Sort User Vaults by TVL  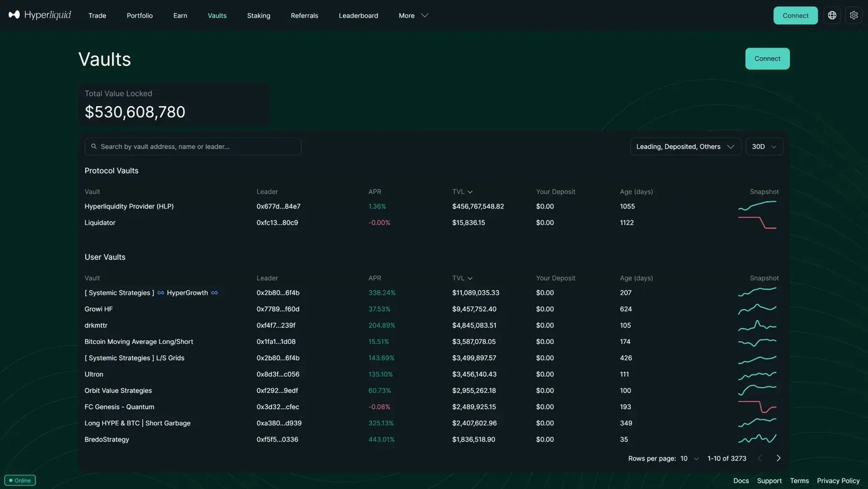click(x=463, y=278)
